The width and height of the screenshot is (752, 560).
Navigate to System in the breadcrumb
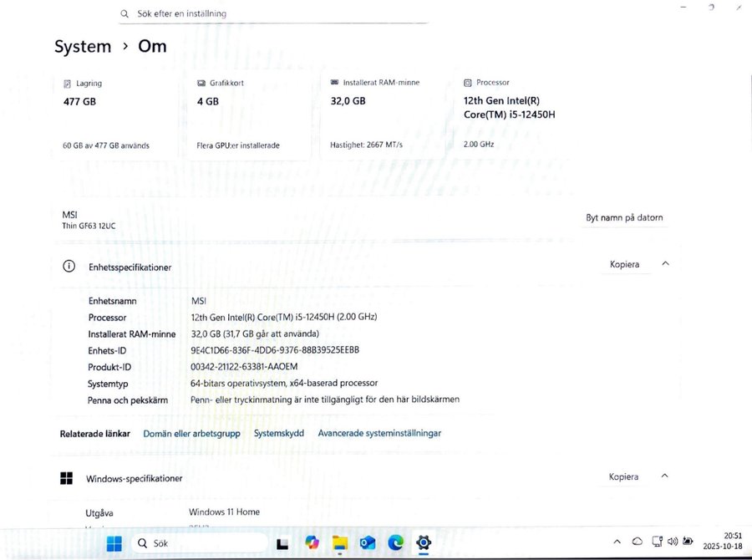pos(83,47)
